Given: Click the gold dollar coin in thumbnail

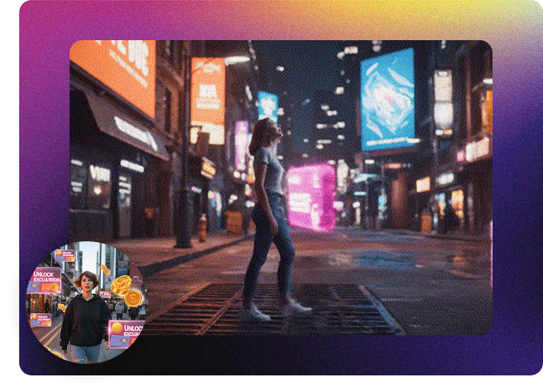Looking at the screenshot, I should pos(133,298).
